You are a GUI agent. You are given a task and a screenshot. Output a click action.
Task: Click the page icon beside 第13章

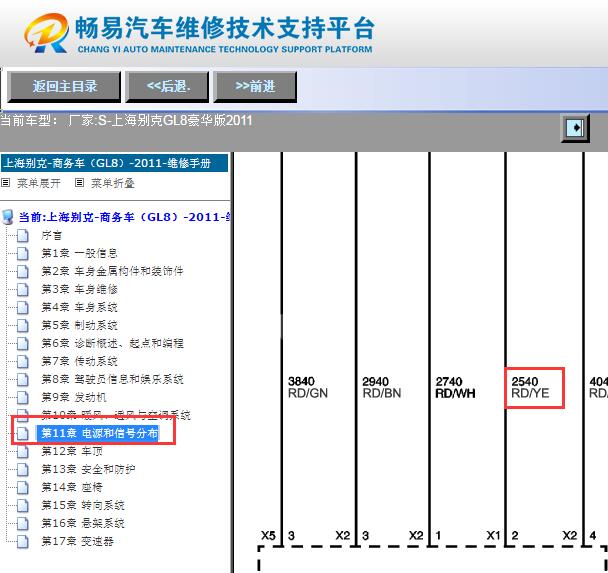click(x=23, y=469)
